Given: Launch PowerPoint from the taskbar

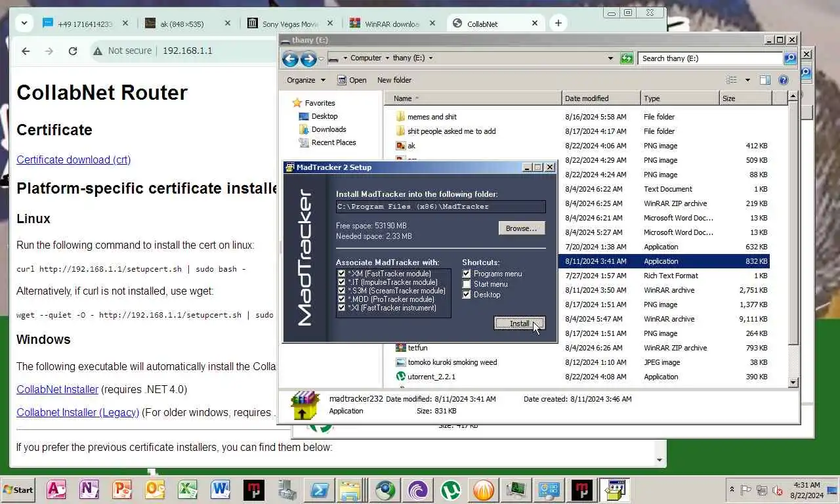Looking at the screenshot, I should tap(122, 490).
